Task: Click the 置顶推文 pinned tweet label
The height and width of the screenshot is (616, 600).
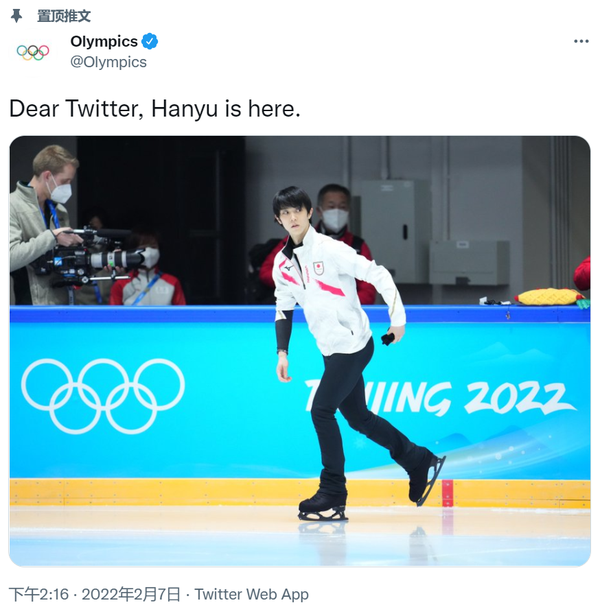Action: coord(63,16)
